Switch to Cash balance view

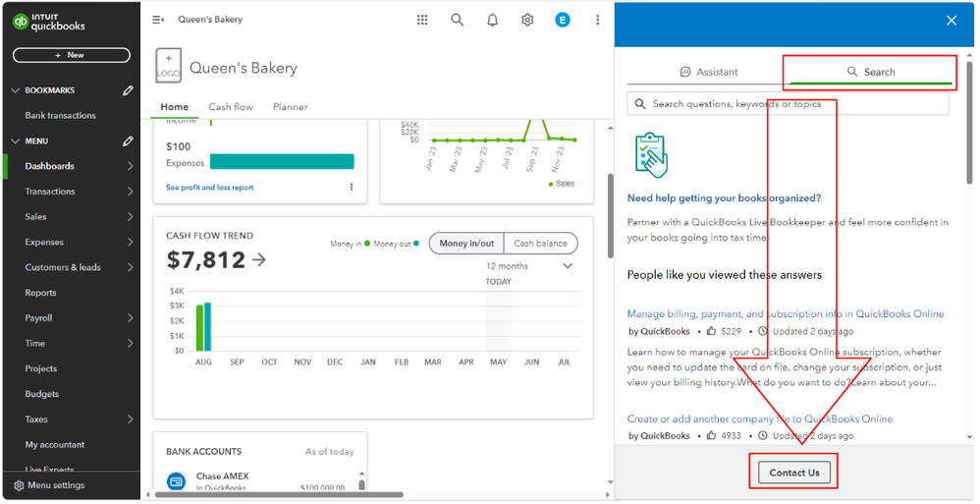[x=541, y=244]
